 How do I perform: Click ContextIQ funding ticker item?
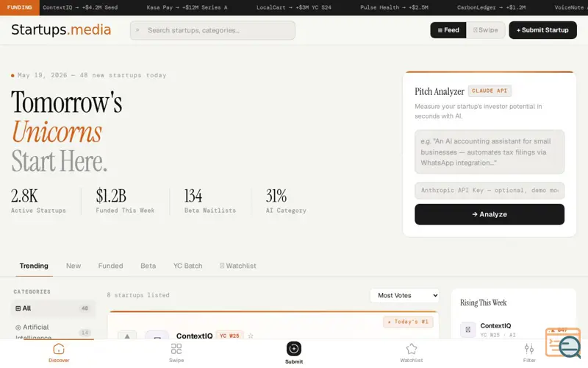[80, 7]
